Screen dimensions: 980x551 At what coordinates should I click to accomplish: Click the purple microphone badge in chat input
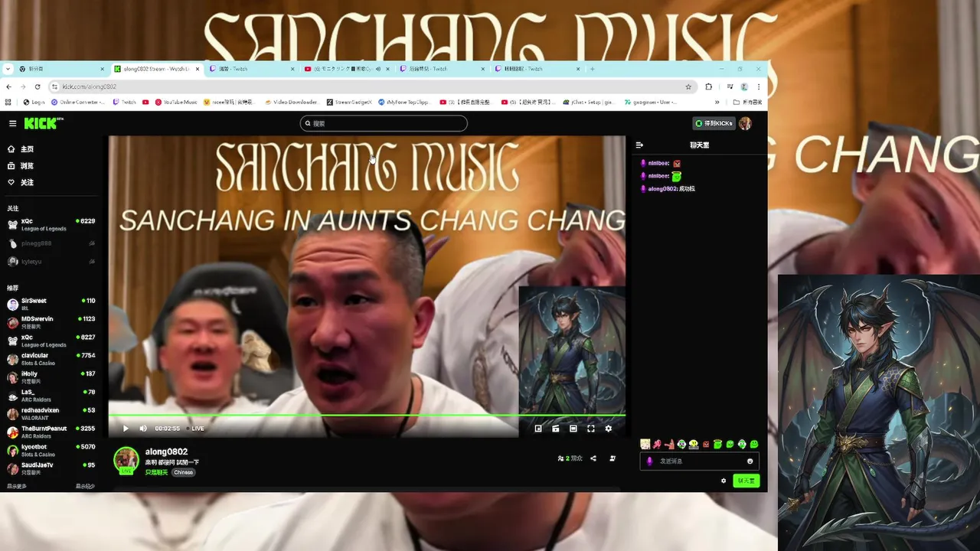click(x=650, y=461)
